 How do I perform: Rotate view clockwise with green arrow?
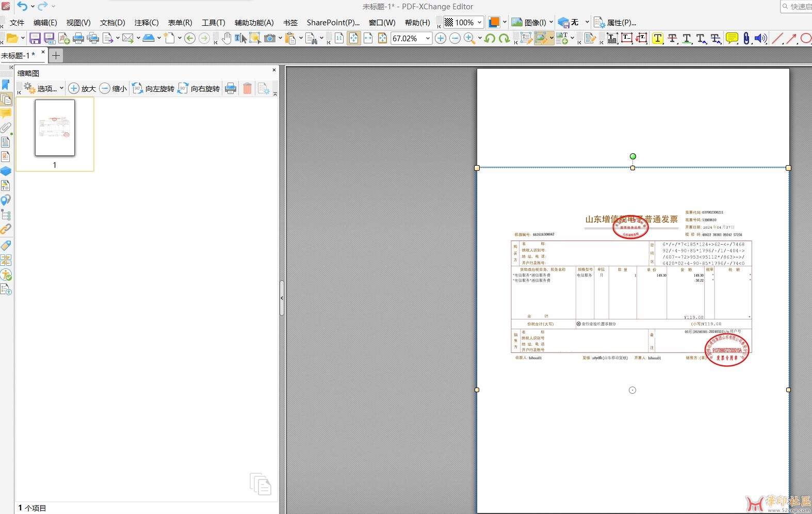tap(504, 38)
